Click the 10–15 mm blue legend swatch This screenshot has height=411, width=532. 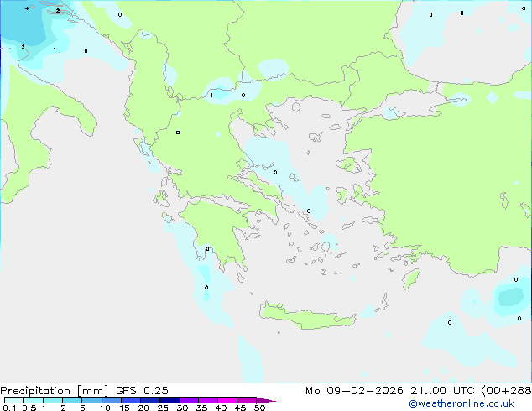111,400
